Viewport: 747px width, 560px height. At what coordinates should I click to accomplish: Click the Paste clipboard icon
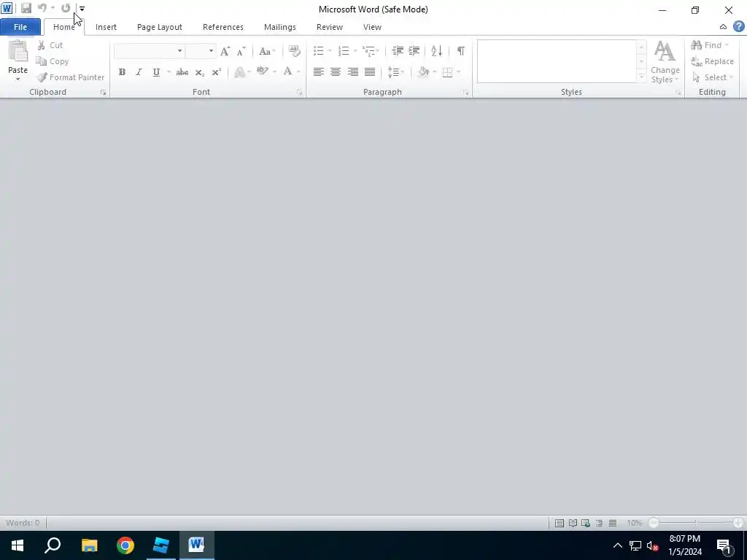coord(18,52)
